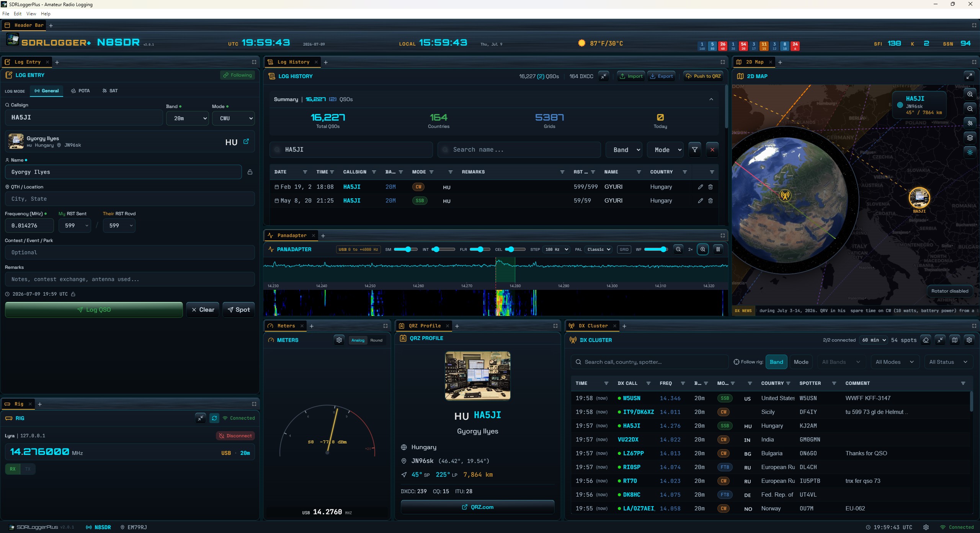980x533 pixels.
Task: Toggle panadapter GRID overlay
Action: click(x=624, y=249)
